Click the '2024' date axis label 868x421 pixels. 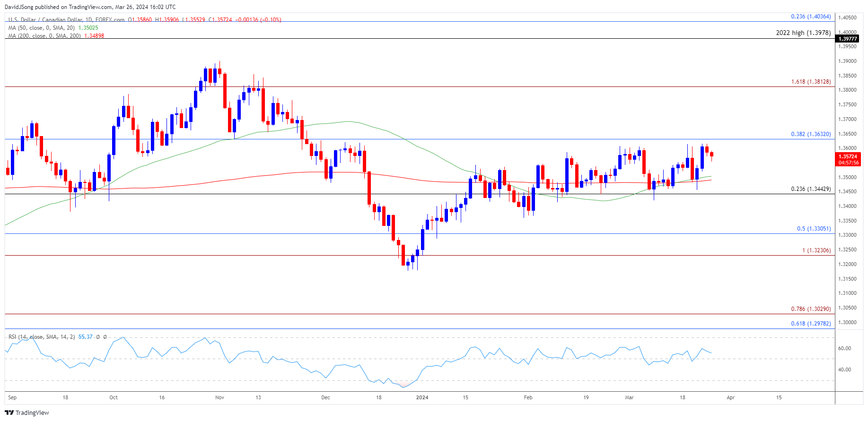[x=422, y=397]
